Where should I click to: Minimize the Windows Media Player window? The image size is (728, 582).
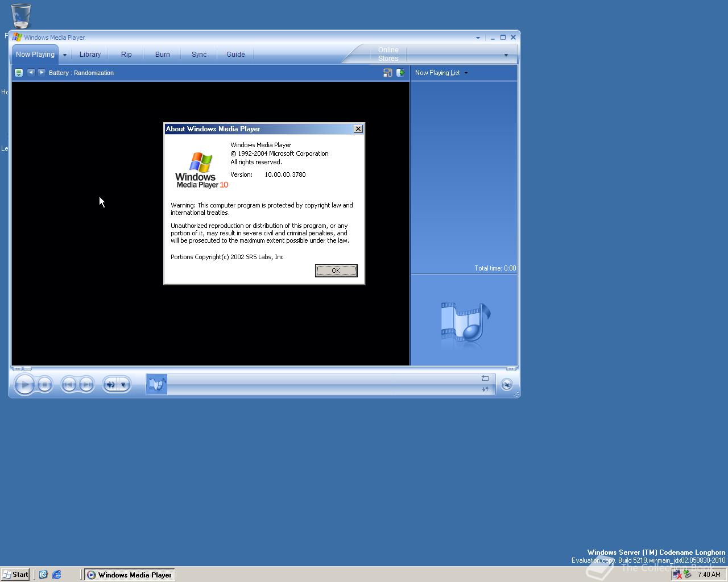(493, 38)
